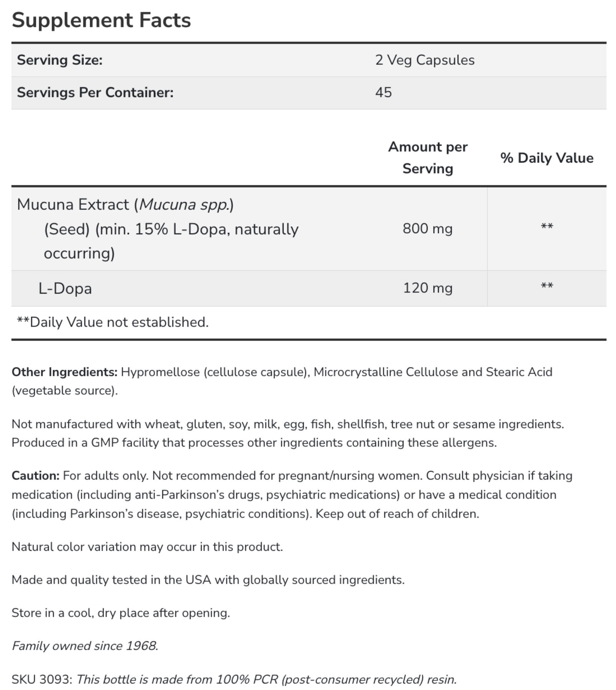
Task: Click the Family owned since 1968 text
Action: pos(85,646)
